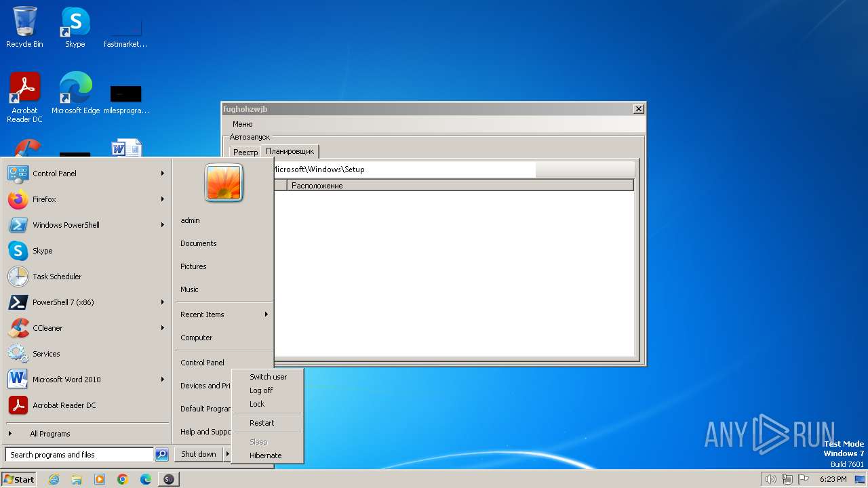Click the 6:23 PM taskbar clock
The image size is (868, 488).
coord(833,479)
